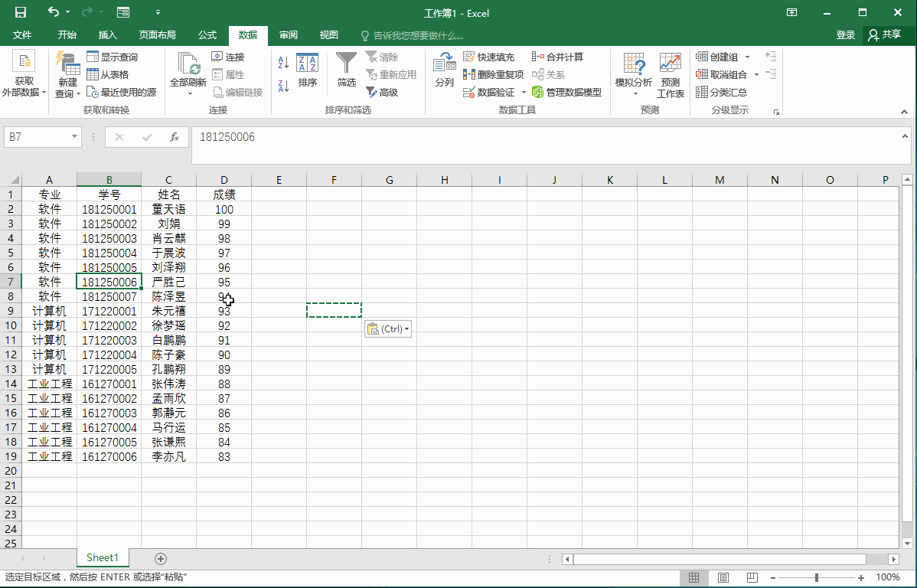Screen dimensions: 917x588
Task: Add a new sheet with the plus button
Action: click(x=161, y=558)
